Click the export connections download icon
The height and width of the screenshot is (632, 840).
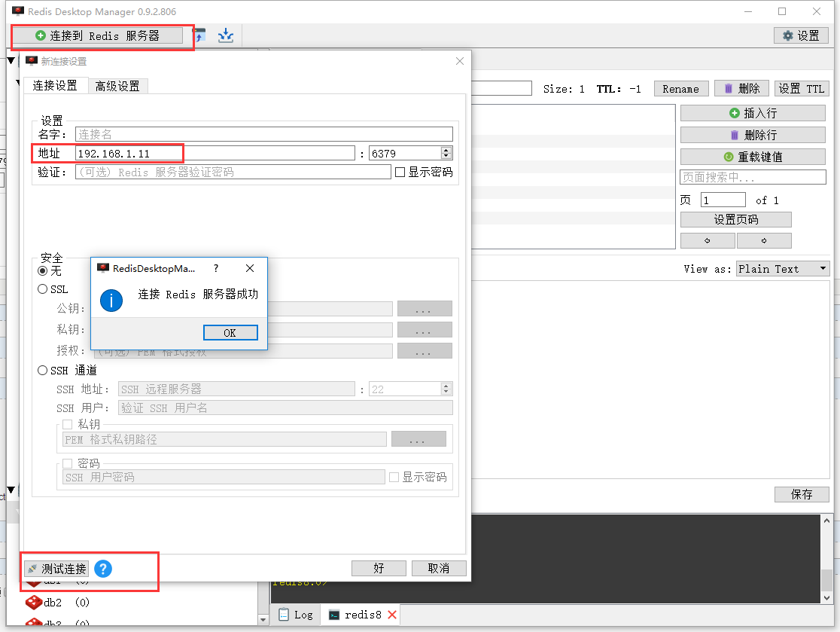pyautogui.click(x=226, y=36)
